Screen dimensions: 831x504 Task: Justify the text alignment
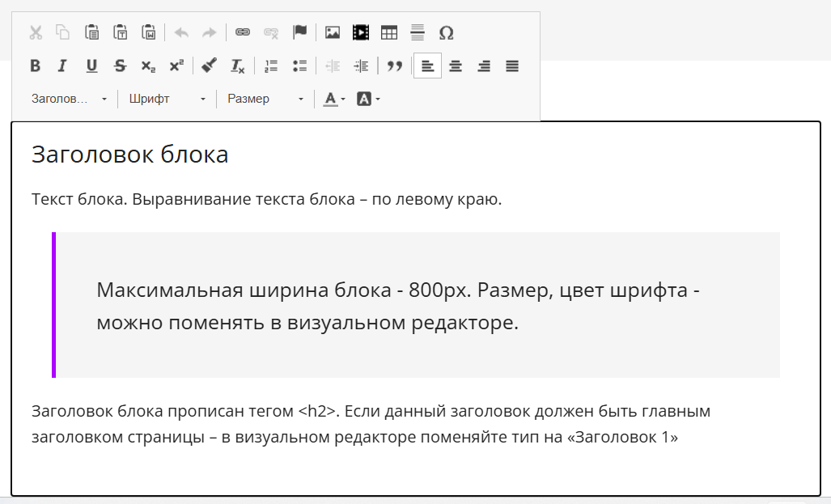512,66
